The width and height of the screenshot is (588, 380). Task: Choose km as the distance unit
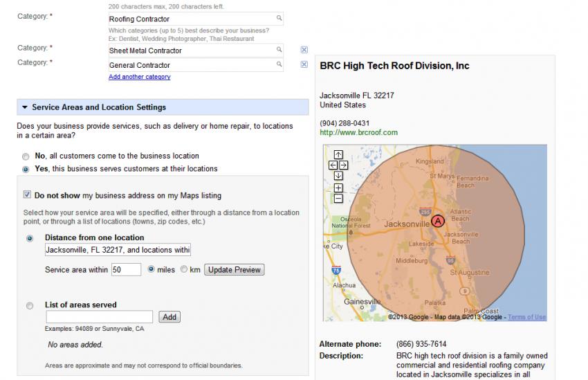pos(184,269)
